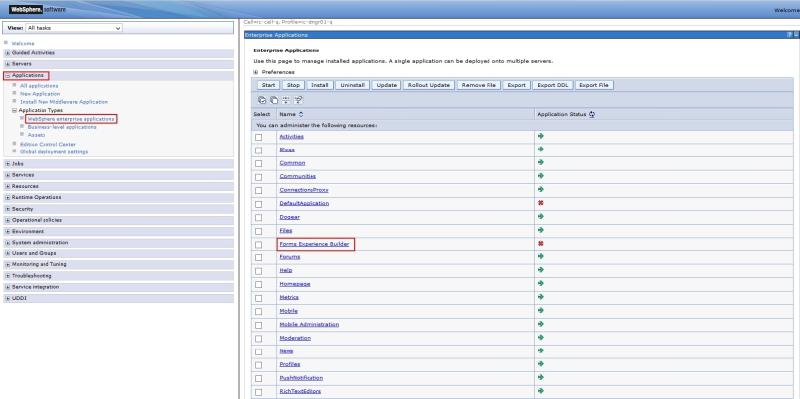This screenshot has width=800, height=399.
Task: Expand the Troubleshooting navigation section
Action: pyautogui.click(x=8, y=276)
